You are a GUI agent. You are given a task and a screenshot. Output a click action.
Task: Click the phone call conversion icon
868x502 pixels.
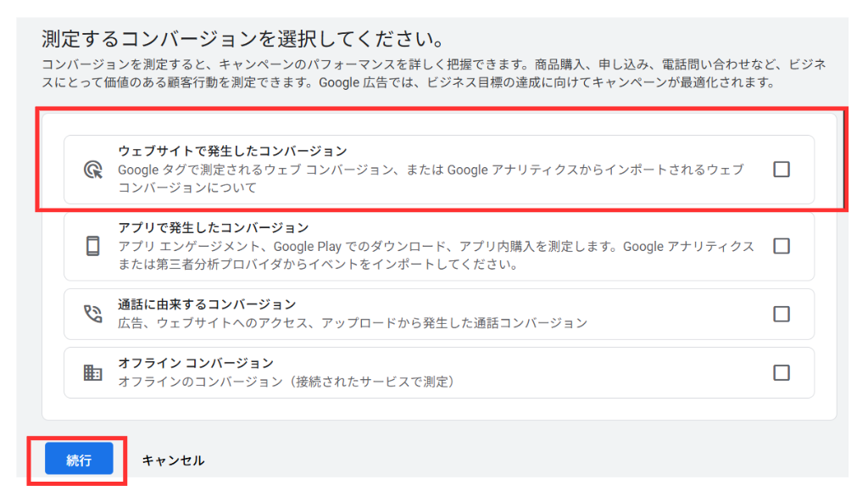coord(93,314)
